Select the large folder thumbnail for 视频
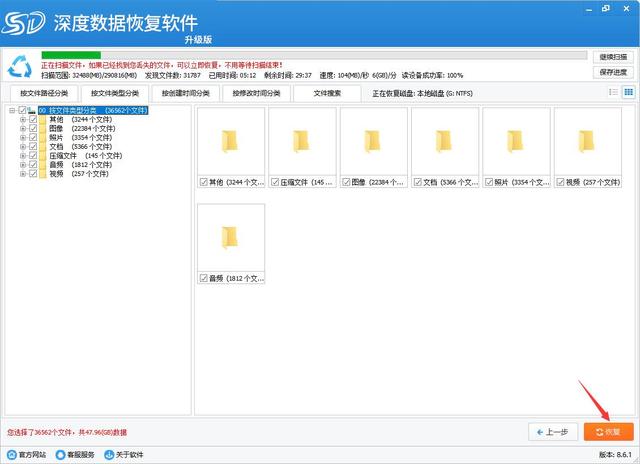 point(588,141)
